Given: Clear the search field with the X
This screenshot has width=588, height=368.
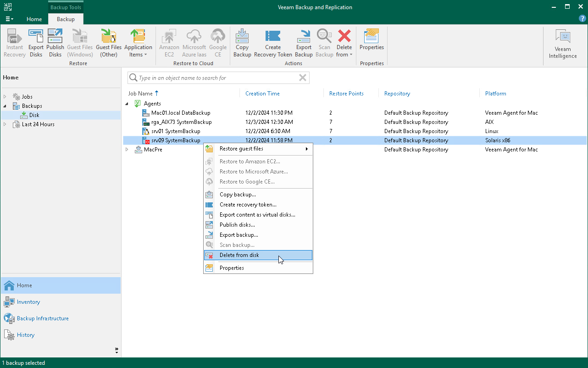Looking at the screenshot, I should point(302,78).
